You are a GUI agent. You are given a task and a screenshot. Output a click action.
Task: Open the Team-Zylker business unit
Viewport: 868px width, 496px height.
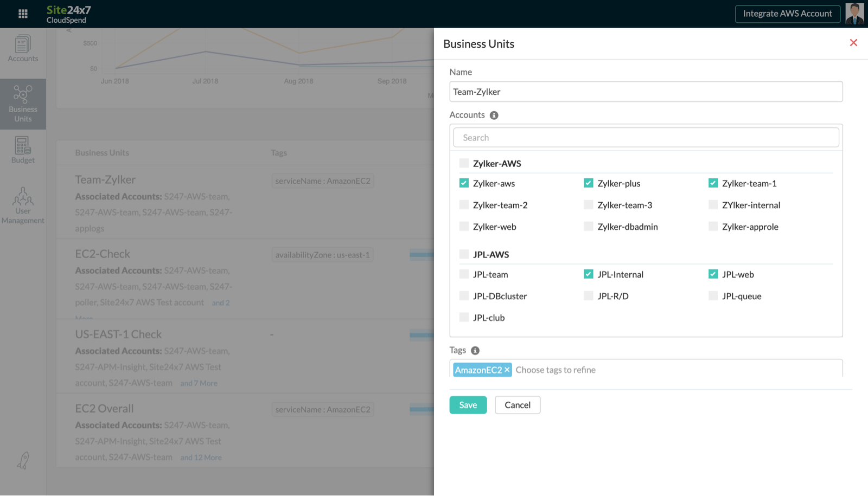[x=105, y=179]
